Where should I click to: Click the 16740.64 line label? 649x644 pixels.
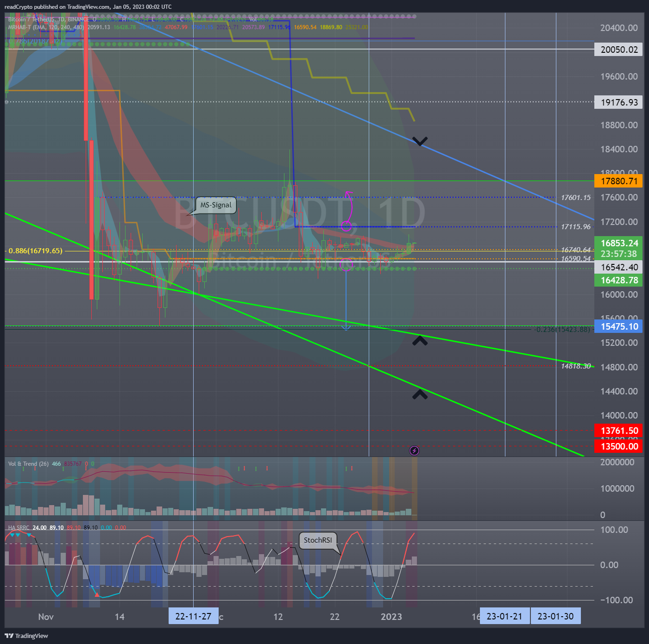pyautogui.click(x=576, y=250)
